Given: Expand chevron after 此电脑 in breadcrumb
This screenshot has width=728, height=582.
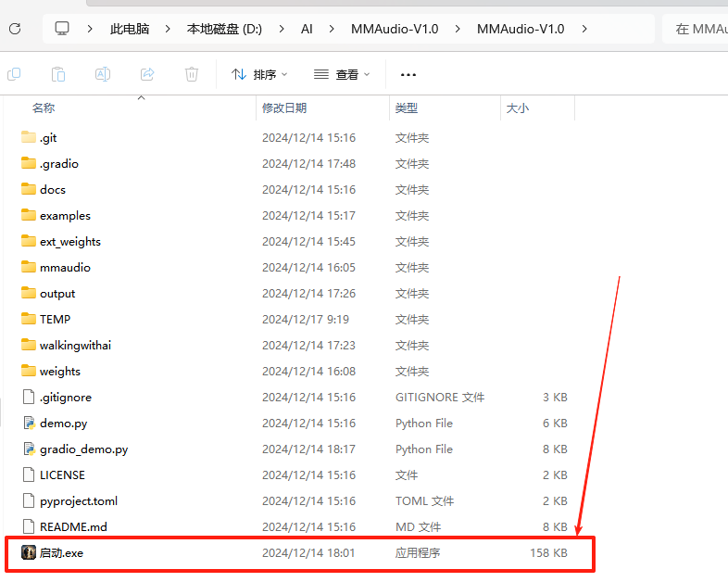Looking at the screenshot, I should 168,29.
